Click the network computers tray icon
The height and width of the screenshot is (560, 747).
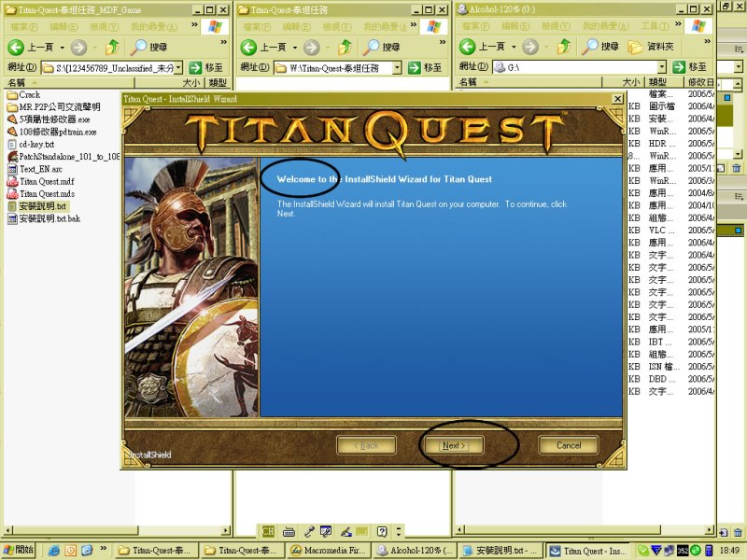pyautogui.click(x=669, y=551)
